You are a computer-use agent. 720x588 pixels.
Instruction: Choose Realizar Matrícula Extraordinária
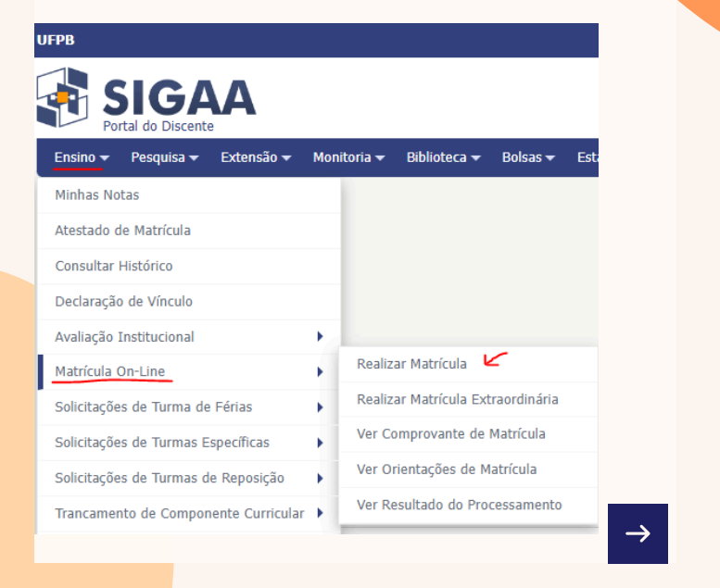click(468, 399)
